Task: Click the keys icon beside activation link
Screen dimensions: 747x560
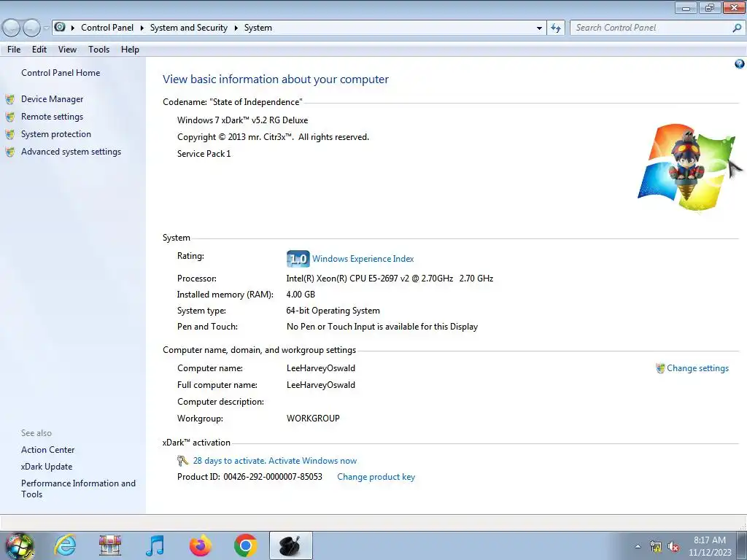Action: coord(182,461)
